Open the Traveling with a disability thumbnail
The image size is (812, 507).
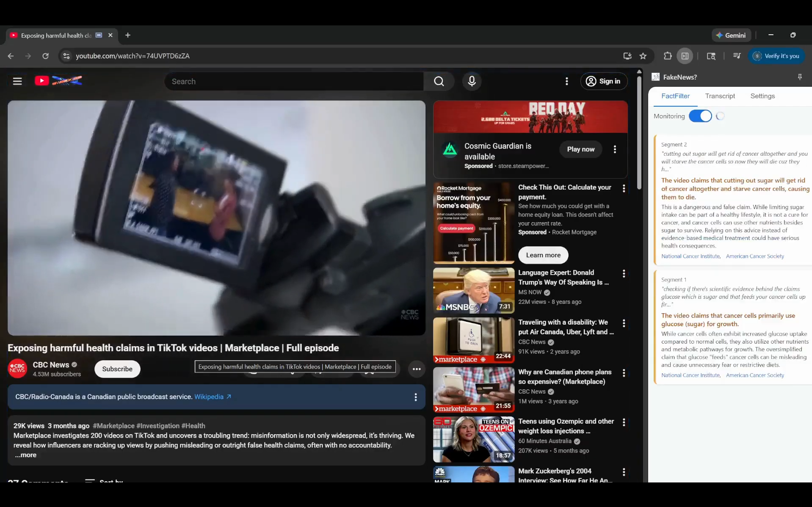(474, 340)
